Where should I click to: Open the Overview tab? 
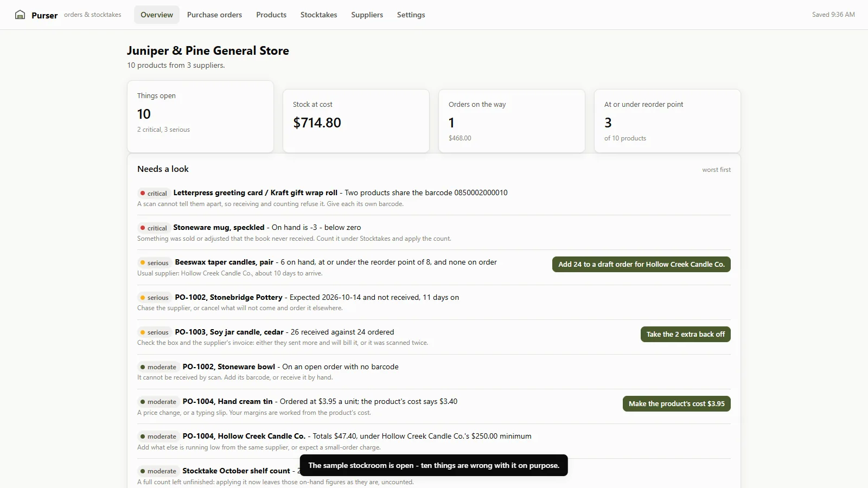tap(157, 15)
